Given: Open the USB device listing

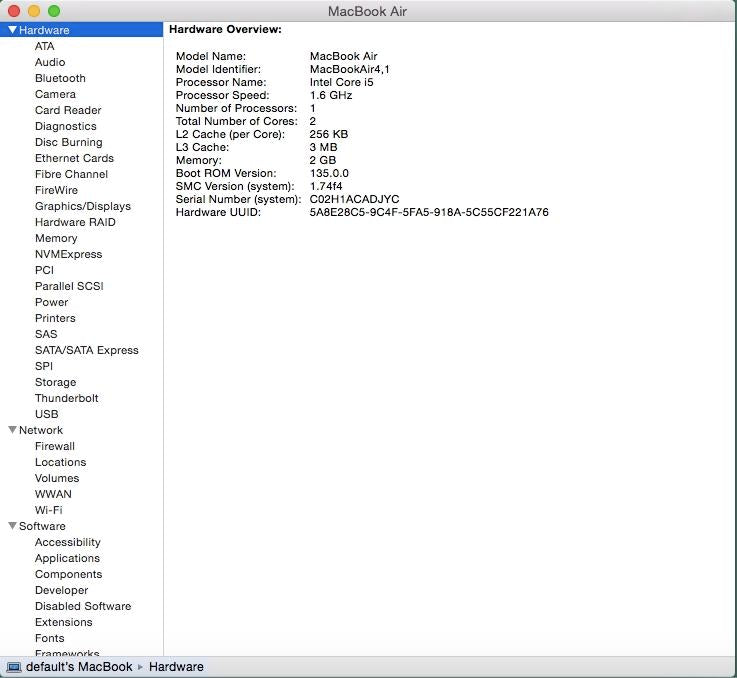Looking at the screenshot, I should pos(46,414).
